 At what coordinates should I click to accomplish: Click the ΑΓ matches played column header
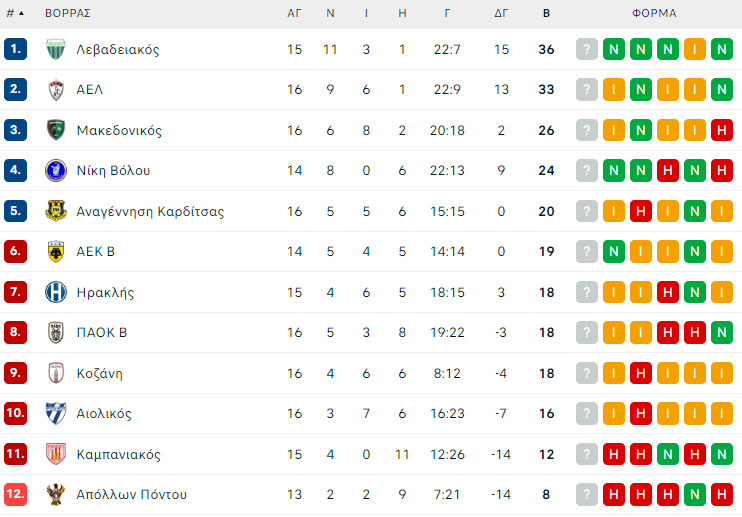[294, 14]
